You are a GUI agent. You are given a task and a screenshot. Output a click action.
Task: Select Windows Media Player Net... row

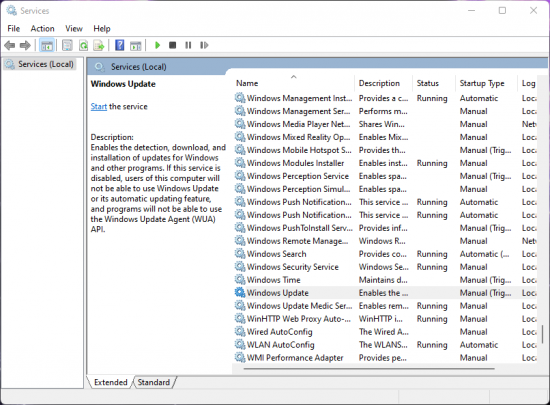[384, 124]
